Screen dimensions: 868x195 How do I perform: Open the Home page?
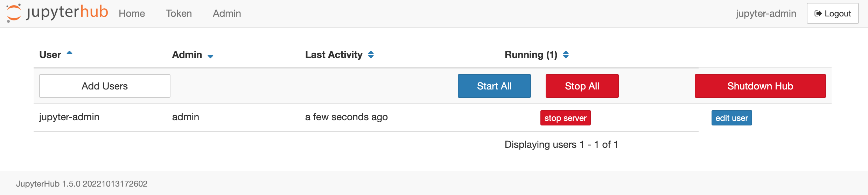(132, 14)
